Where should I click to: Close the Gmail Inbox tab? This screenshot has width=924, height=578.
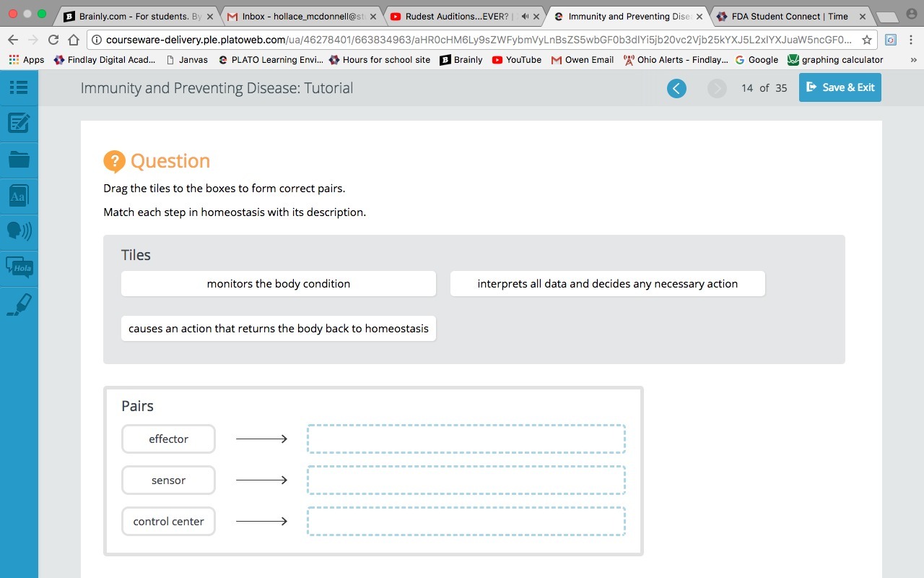tap(373, 16)
